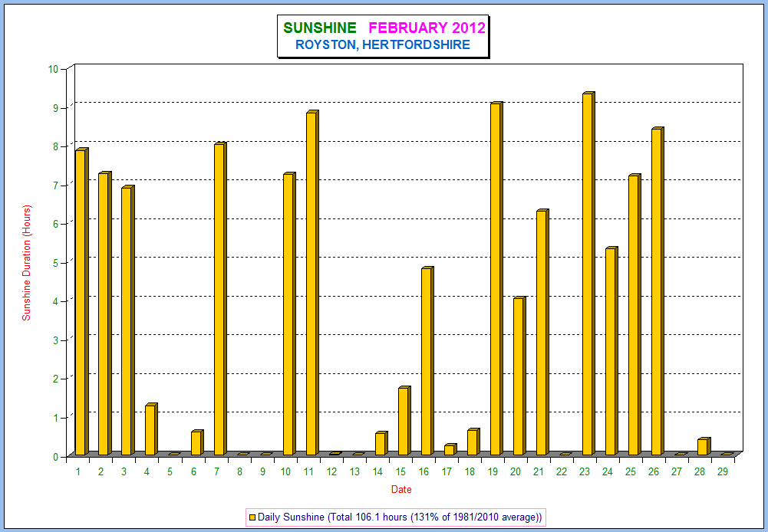Click the x-axis date label 22

pyautogui.click(x=562, y=471)
